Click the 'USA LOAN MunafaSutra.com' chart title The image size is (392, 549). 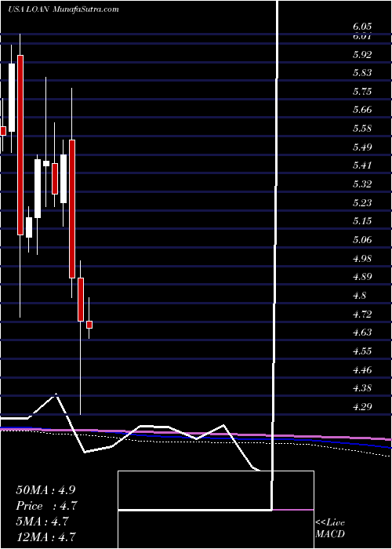coord(64,9)
